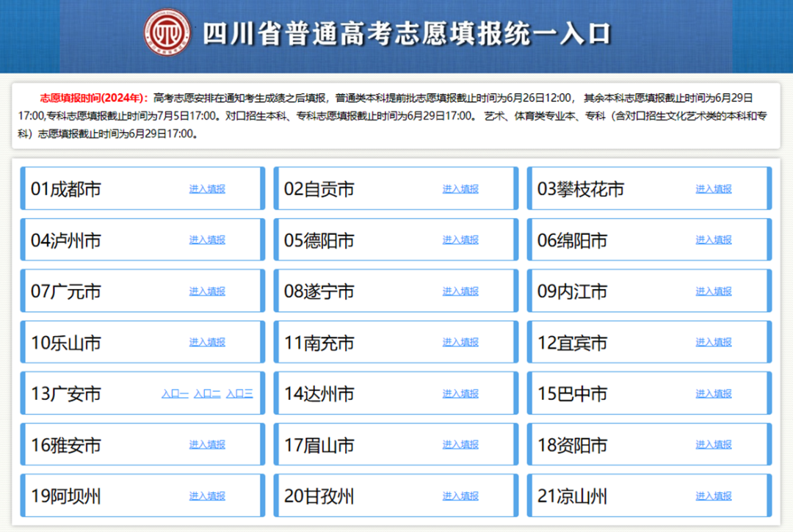Image resolution: width=793 pixels, height=532 pixels.
Task: Open 进入填报 for 01成都市
Action: 206,189
